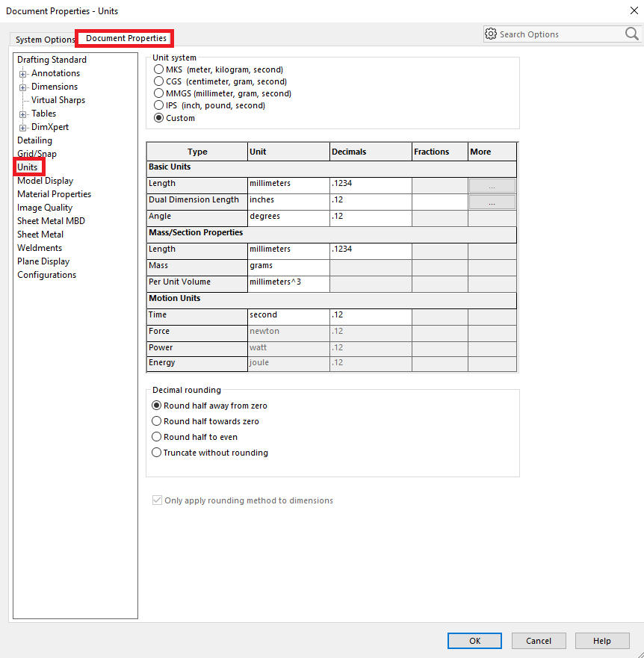644x658 pixels.
Task: Click the Basic Units Length unit cell
Action: 288,184
